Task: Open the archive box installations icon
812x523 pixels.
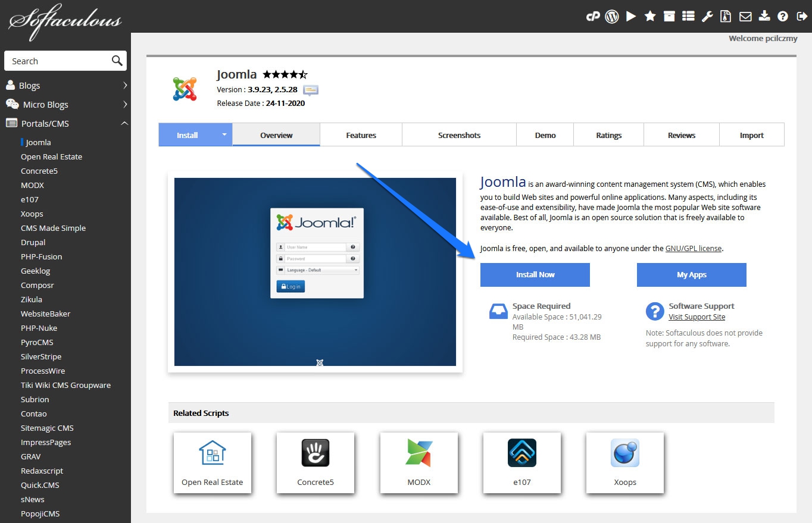Action: pyautogui.click(x=669, y=17)
